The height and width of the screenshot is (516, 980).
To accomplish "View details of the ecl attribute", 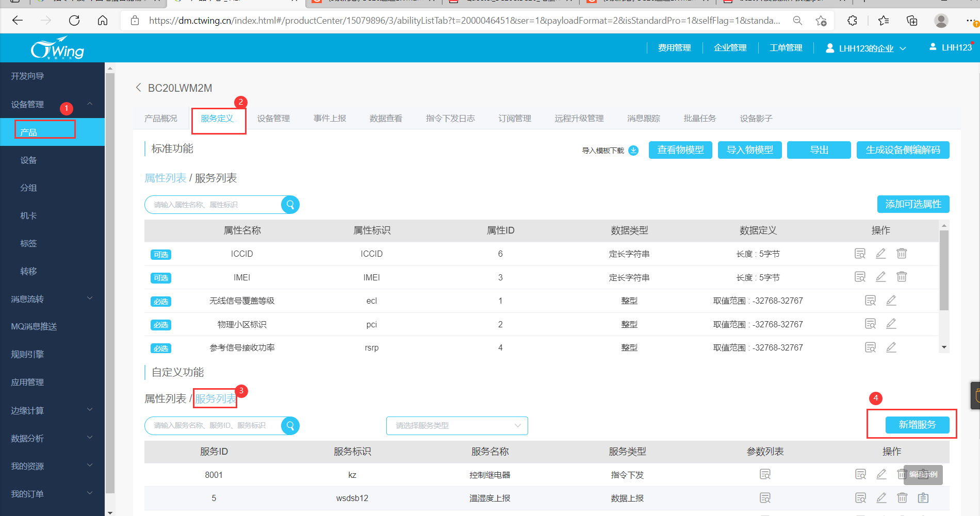I will coord(870,301).
